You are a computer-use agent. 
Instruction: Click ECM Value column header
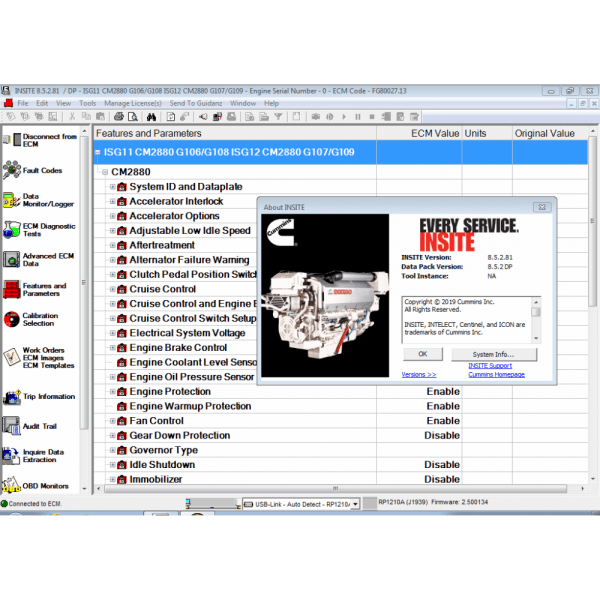click(x=419, y=134)
